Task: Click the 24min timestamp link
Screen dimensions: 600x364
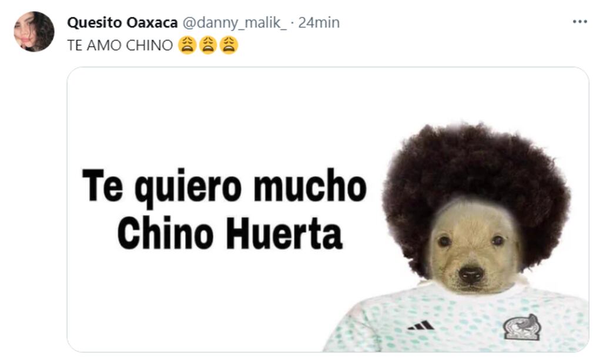Action: click(x=319, y=22)
